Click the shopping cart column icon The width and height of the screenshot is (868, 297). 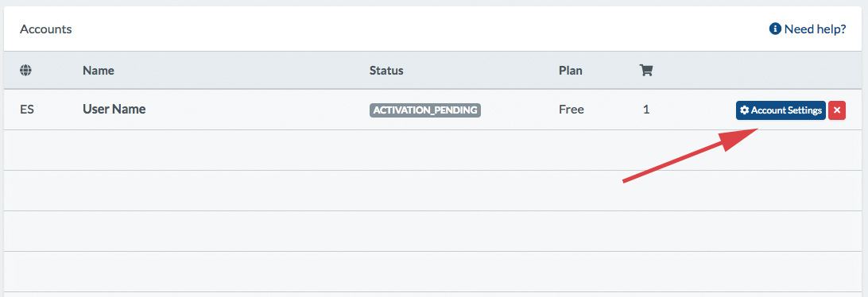pos(646,70)
